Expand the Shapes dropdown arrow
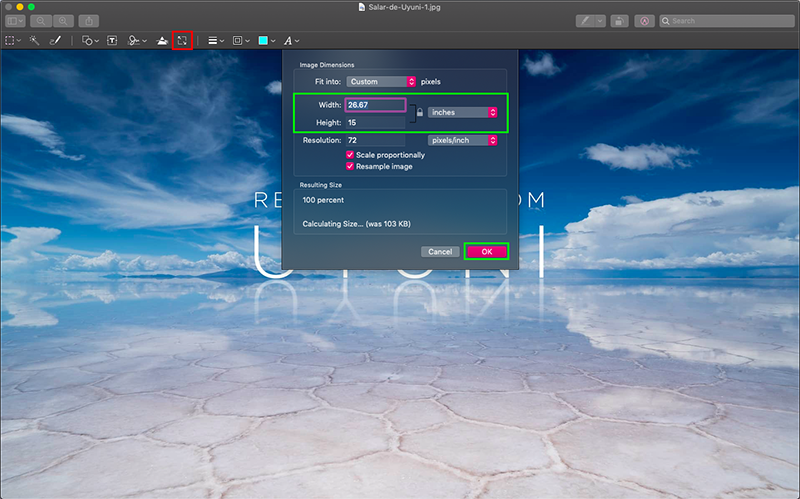Viewport: 800px width, 499px height. [96, 41]
